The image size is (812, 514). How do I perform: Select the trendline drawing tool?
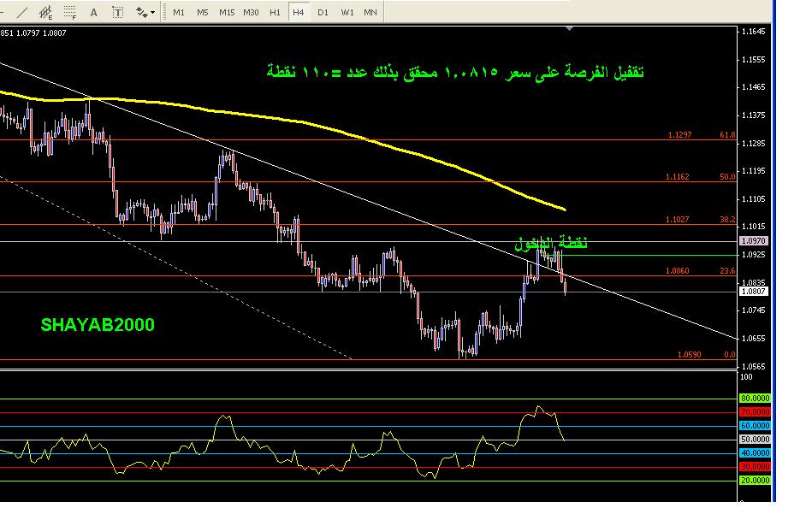[x=21, y=12]
